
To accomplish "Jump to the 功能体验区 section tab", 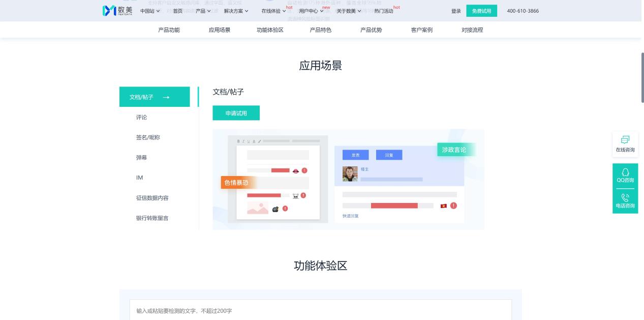I will tap(270, 30).
